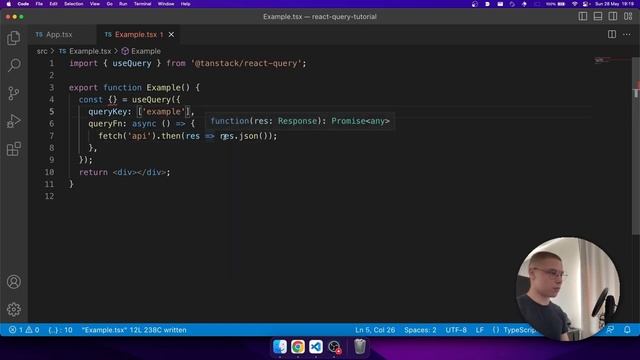Open the Window menu
The height and width of the screenshot is (360, 640).
(x=166, y=4)
